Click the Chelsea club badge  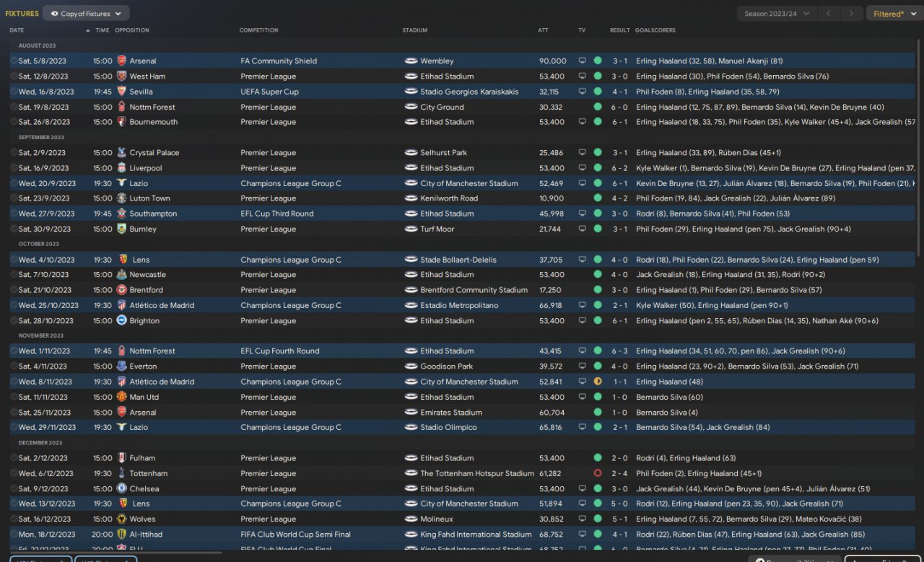coord(121,488)
